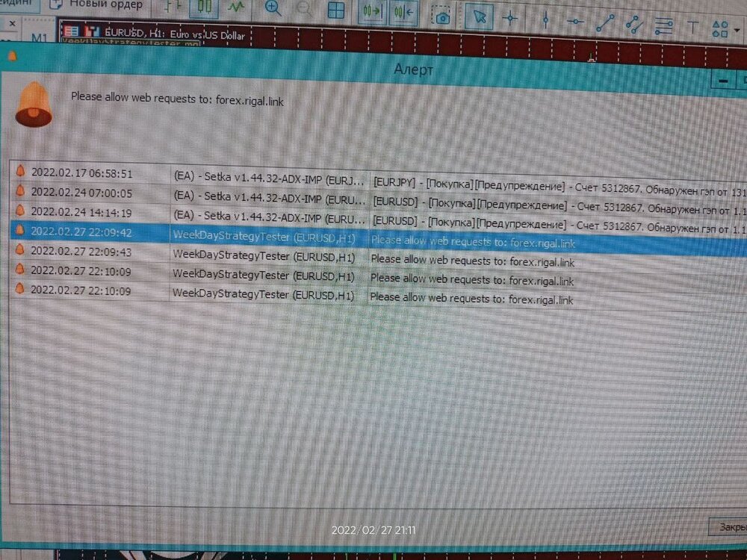747x560 pixels.
Task: Click the 'Please allow web requests' header text
Action: click(177, 99)
